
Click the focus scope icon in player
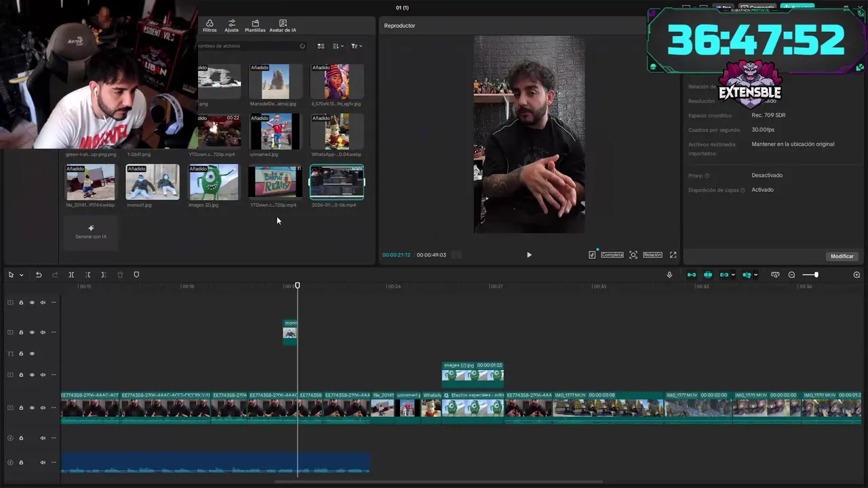(633, 255)
